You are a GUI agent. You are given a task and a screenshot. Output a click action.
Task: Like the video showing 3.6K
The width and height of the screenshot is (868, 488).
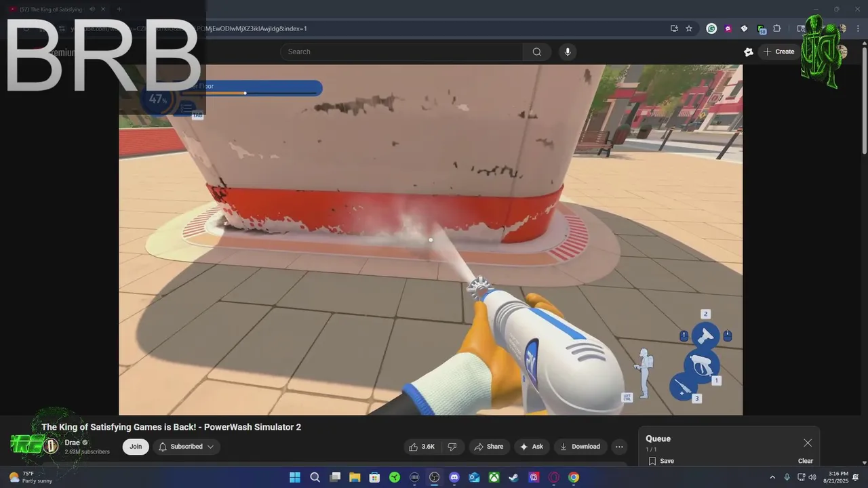(x=422, y=447)
